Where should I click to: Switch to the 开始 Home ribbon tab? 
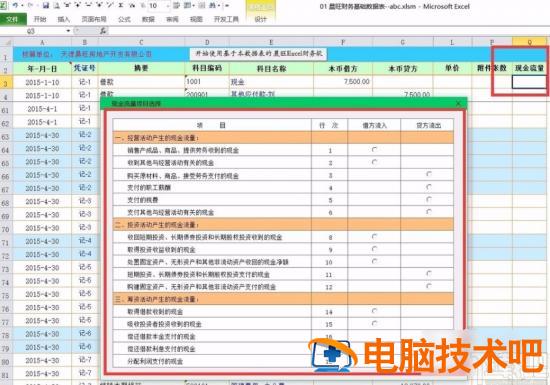pyautogui.click(x=40, y=19)
